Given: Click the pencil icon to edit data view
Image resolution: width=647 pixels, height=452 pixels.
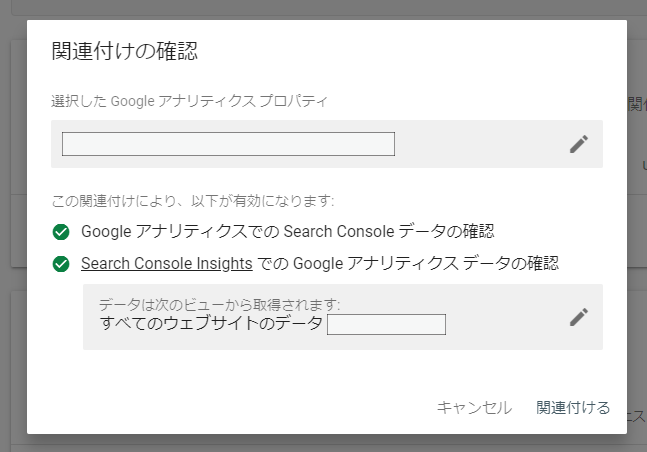Looking at the screenshot, I should [x=579, y=317].
